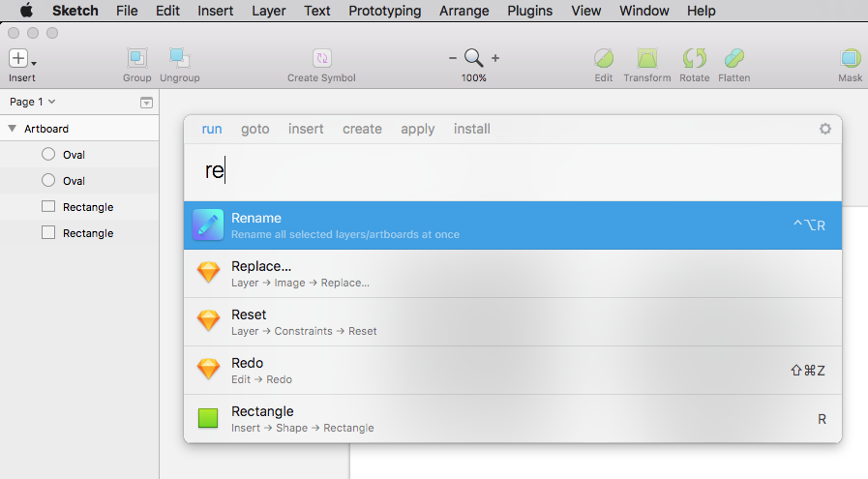Click the Edit toolbar icon

[604, 58]
